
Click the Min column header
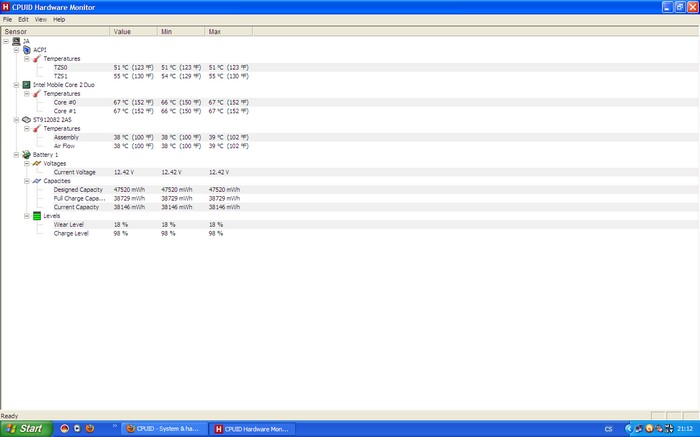pos(181,31)
